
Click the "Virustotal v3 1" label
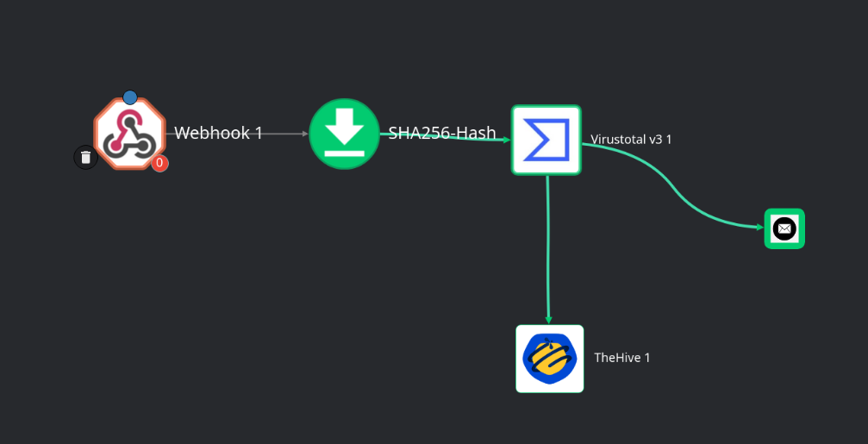631,140
